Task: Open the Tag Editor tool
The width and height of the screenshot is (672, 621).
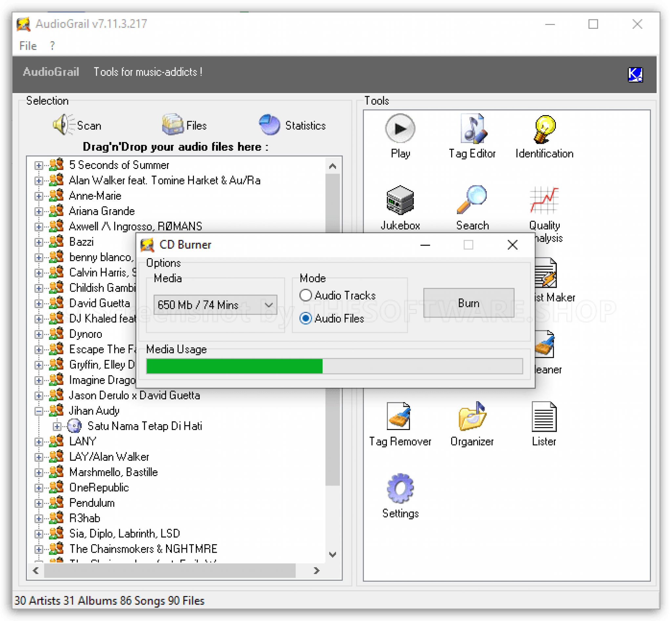Action: (472, 136)
